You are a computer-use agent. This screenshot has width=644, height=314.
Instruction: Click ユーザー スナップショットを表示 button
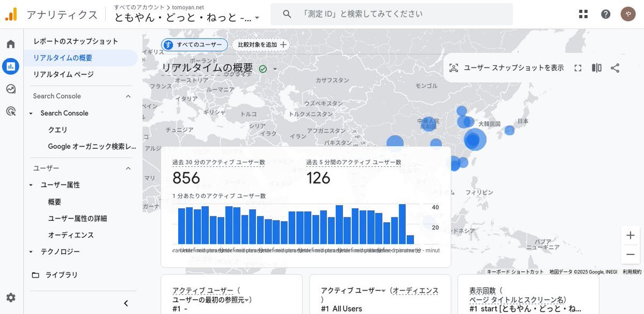pos(507,68)
